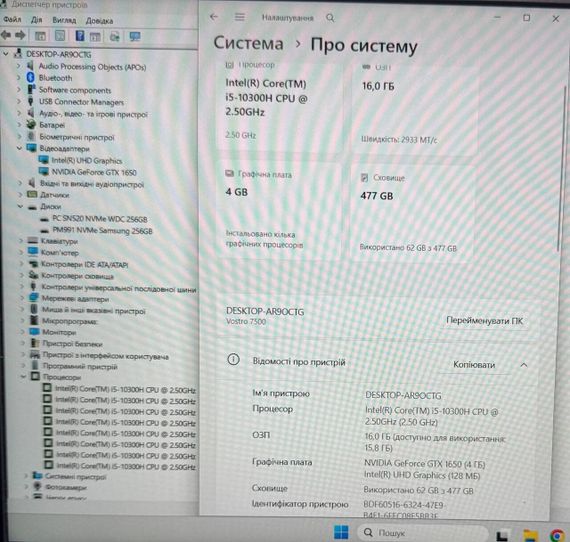Maximize the Settings window
Screen dimensions: 570x542
[x=526, y=18]
